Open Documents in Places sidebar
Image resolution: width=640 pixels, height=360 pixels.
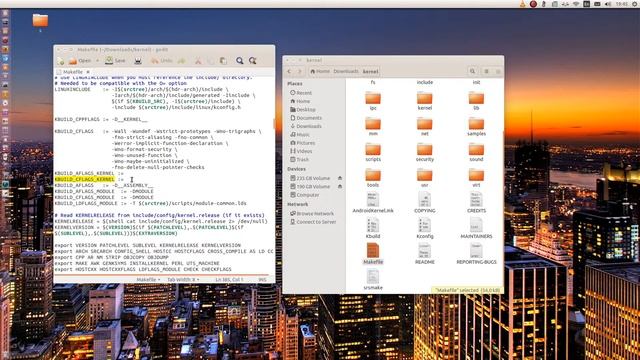click(x=306, y=118)
